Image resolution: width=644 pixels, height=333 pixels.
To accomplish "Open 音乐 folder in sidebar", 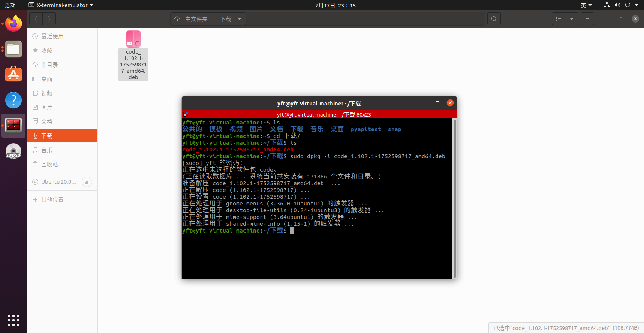I will coord(62,150).
